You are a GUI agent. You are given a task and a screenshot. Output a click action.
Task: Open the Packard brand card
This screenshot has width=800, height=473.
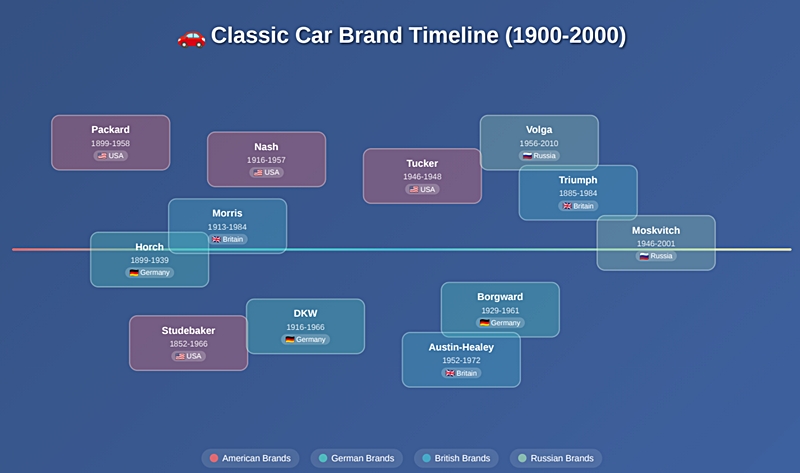(x=111, y=142)
